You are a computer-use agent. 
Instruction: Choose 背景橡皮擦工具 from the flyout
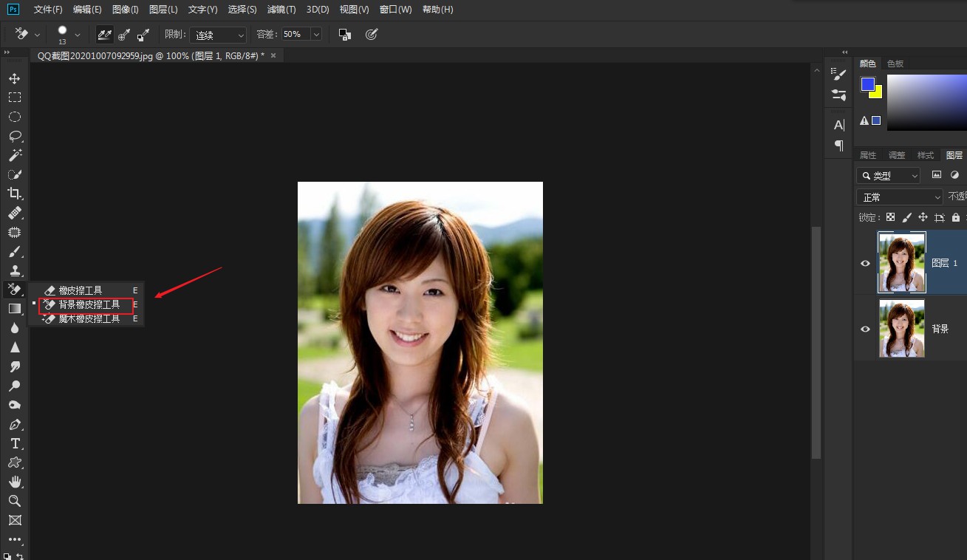click(x=89, y=304)
